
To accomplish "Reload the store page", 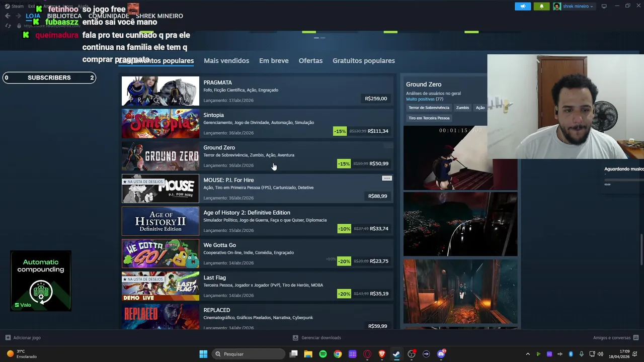I will (x=8, y=26).
